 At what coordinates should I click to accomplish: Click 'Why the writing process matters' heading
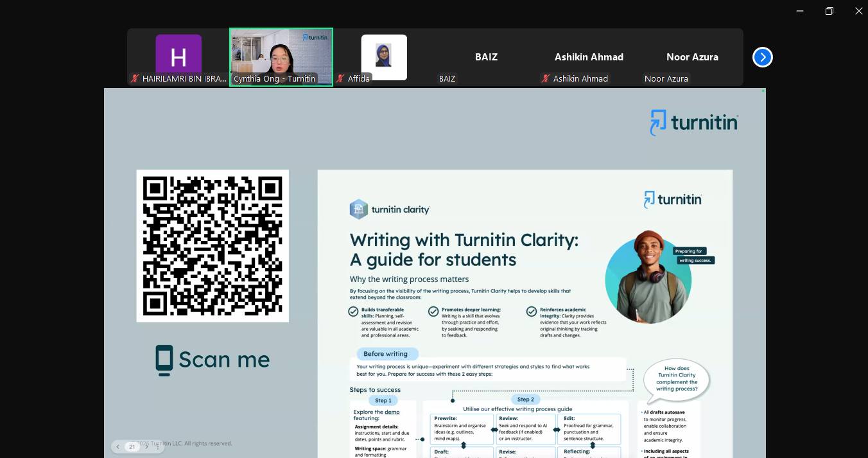(409, 279)
